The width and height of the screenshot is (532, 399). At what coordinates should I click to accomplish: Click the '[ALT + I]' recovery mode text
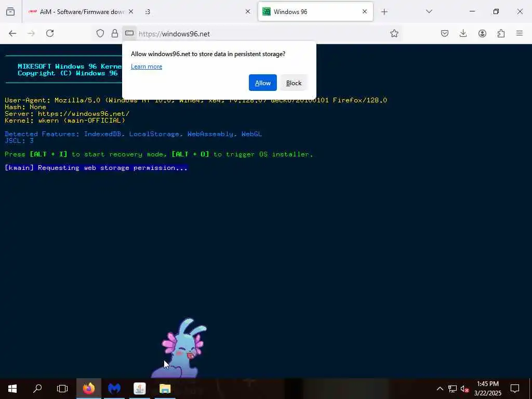coord(48,154)
